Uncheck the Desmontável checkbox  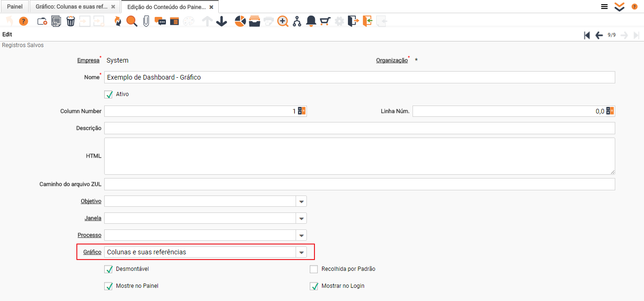tap(109, 269)
